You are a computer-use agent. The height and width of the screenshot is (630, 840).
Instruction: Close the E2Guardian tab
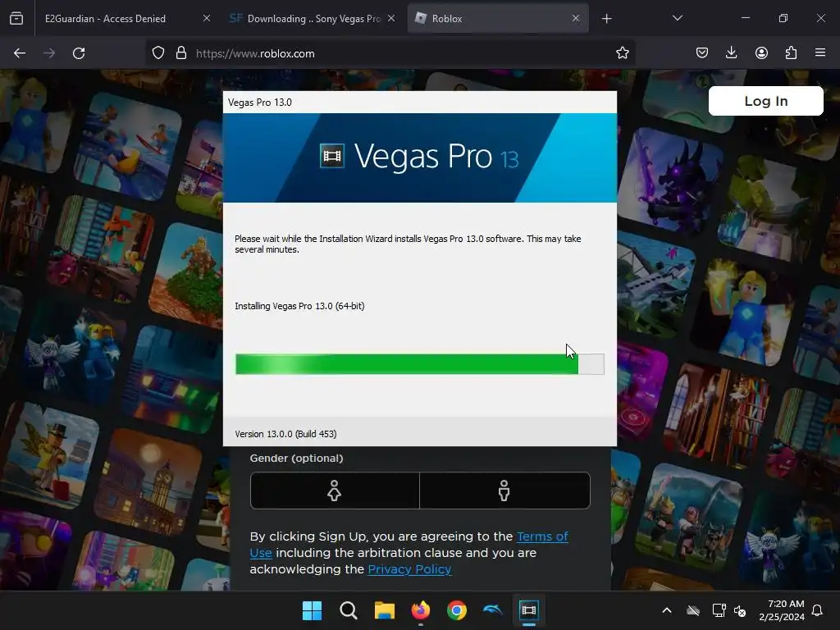207,18
